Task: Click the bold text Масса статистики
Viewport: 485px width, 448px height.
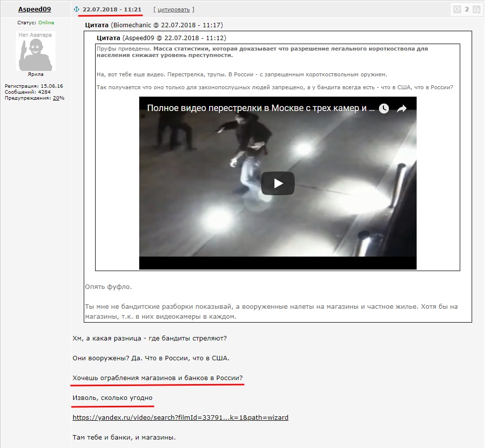Action: point(262,52)
